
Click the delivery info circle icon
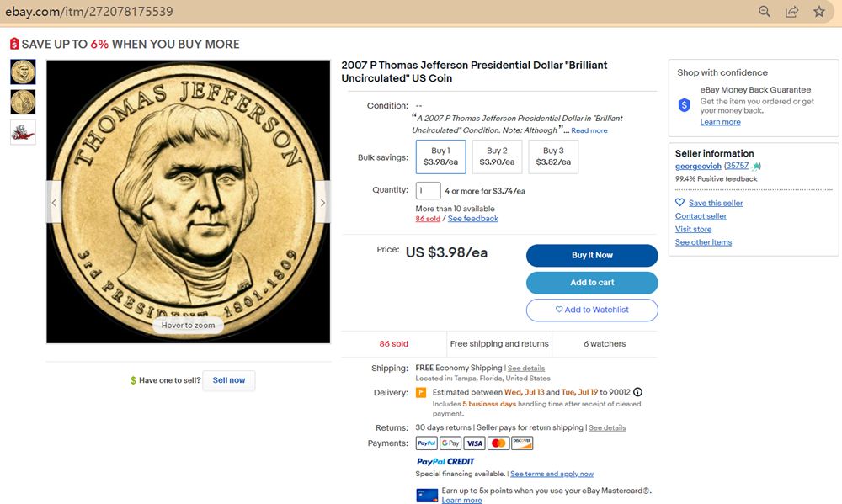[637, 392]
